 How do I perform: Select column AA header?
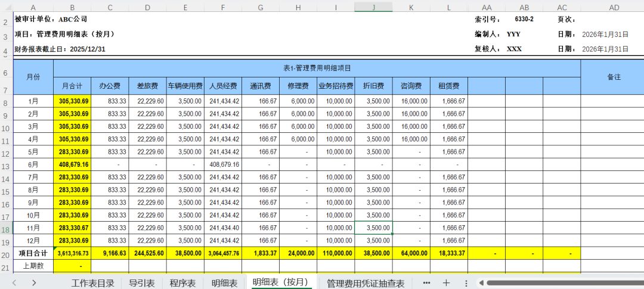[487, 7]
